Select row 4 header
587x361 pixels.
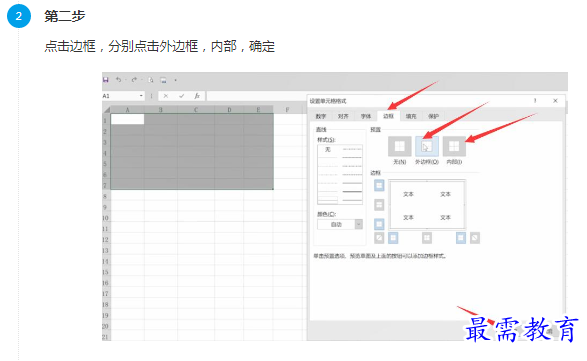pyautogui.click(x=106, y=153)
